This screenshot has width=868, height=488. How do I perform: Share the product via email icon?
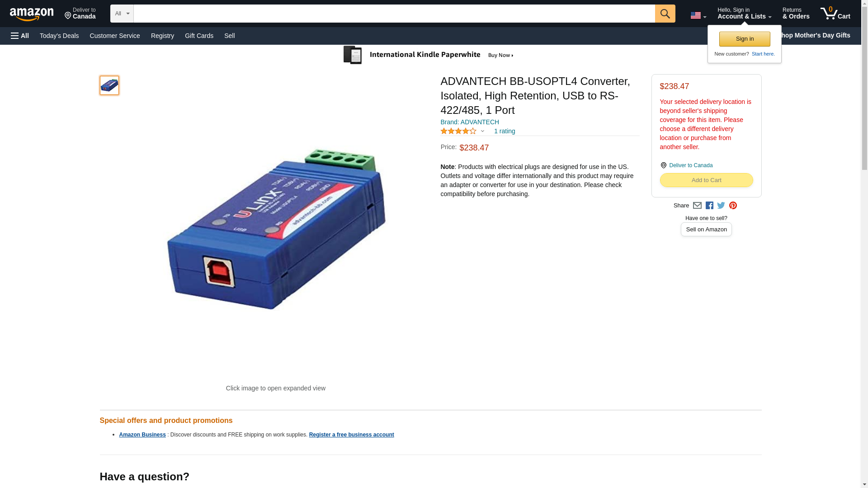[x=697, y=206]
